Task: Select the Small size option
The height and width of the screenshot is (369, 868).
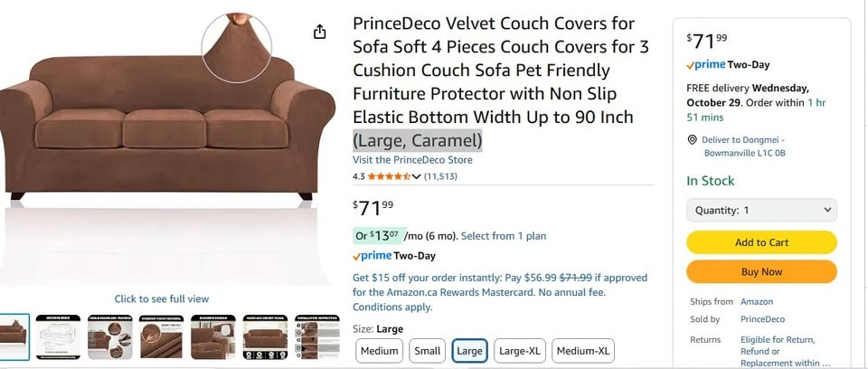Action: tap(427, 351)
